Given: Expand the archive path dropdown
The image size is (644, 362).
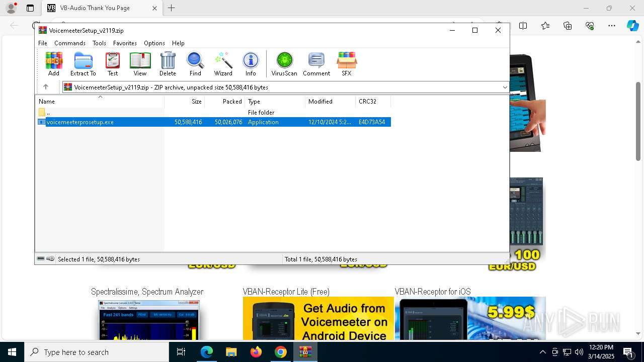Looking at the screenshot, I should [x=505, y=87].
